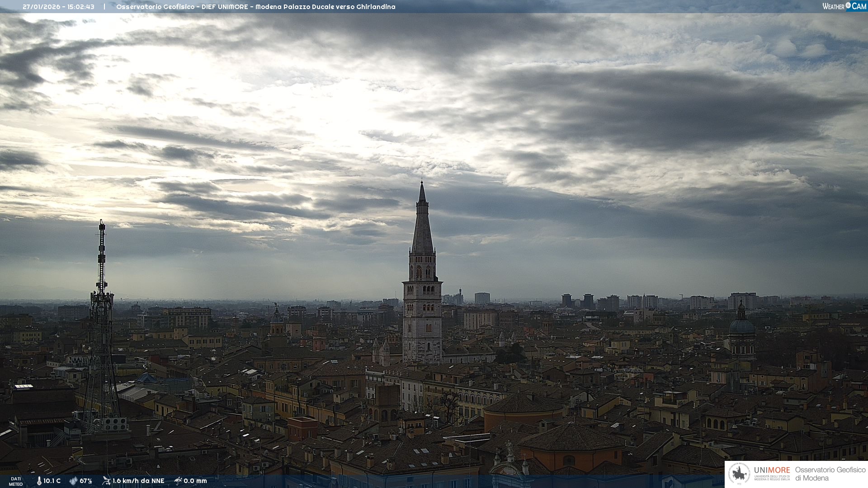868x488 pixels.
Task: Click the WeatherCam camera lens icon
Action: pyautogui.click(x=848, y=5)
